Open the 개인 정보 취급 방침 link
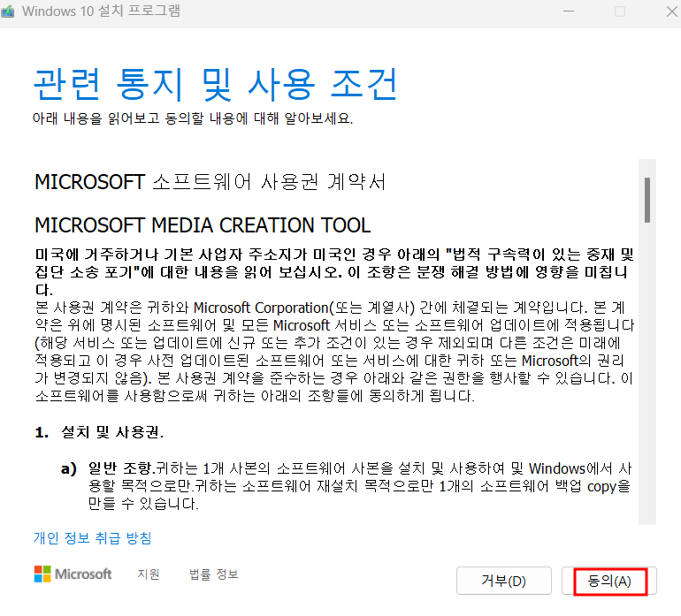681x616 pixels. click(93, 538)
